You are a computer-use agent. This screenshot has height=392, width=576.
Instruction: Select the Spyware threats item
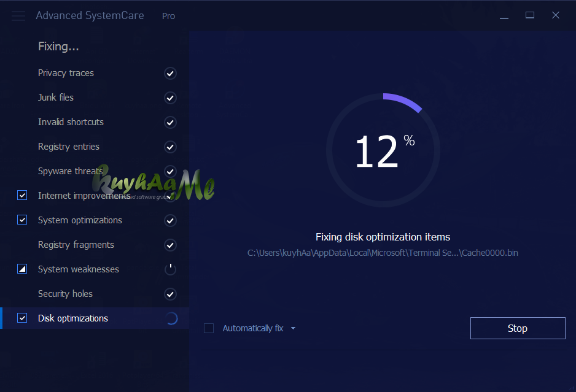pos(70,171)
